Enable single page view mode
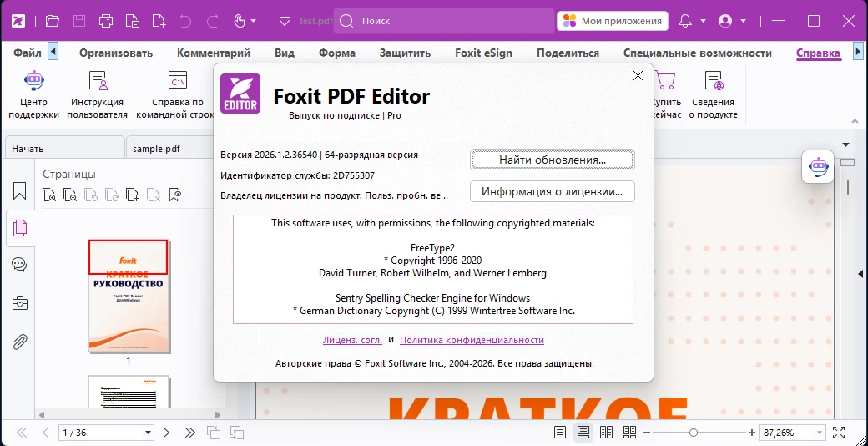The height and width of the screenshot is (446, 868). [560, 432]
